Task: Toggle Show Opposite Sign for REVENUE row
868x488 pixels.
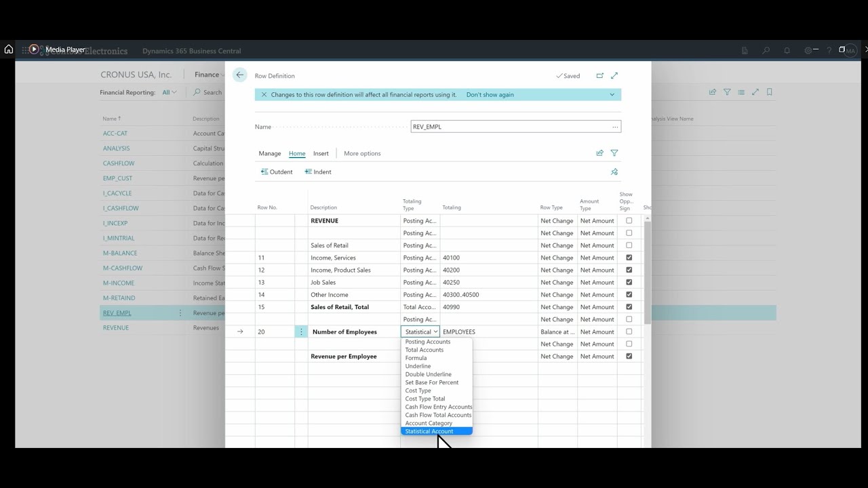Action: pos(629,221)
